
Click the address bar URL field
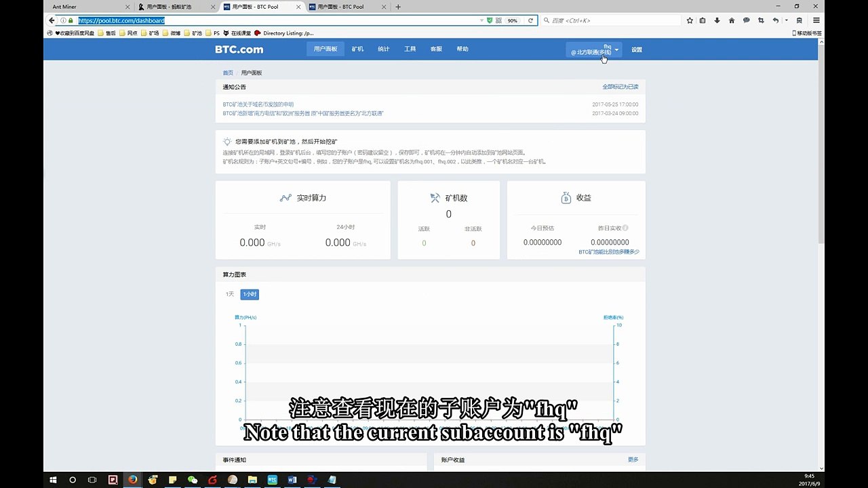278,20
